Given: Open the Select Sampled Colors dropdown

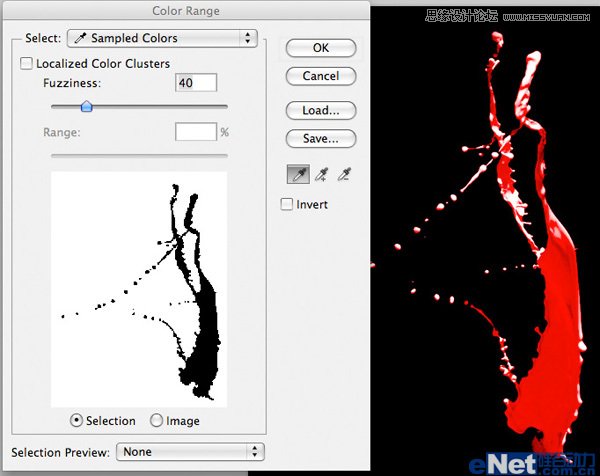Looking at the screenshot, I should (x=162, y=38).
